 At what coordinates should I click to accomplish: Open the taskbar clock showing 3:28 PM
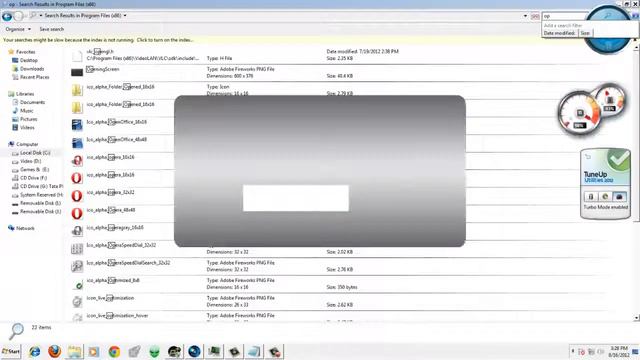point(619,351)
